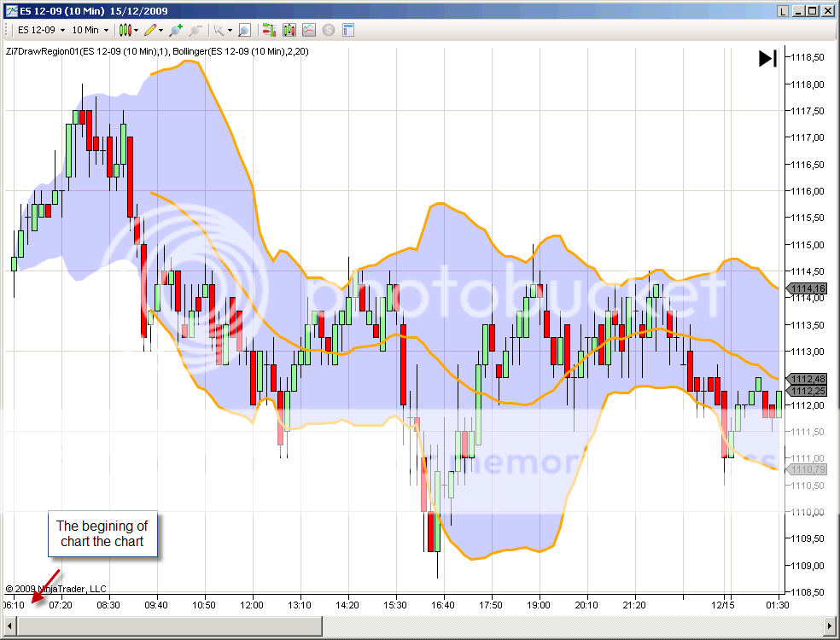The height and width of the screenshot is (640, 840).
Task: Click the 1114,16 upper band price marker
Action: point(808,288)
